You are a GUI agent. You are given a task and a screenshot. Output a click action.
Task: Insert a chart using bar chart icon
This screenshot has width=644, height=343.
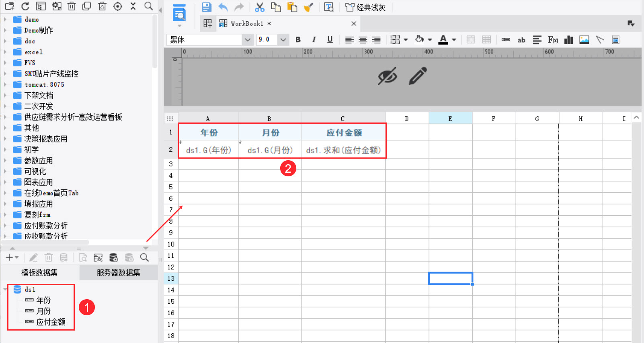click(568, 39)
